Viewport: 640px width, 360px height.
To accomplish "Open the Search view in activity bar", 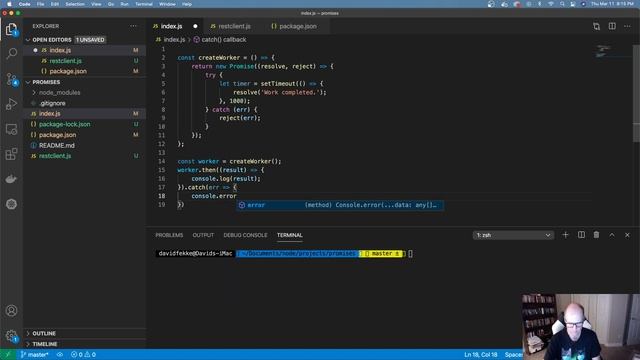I will click(x=11, y=53).
